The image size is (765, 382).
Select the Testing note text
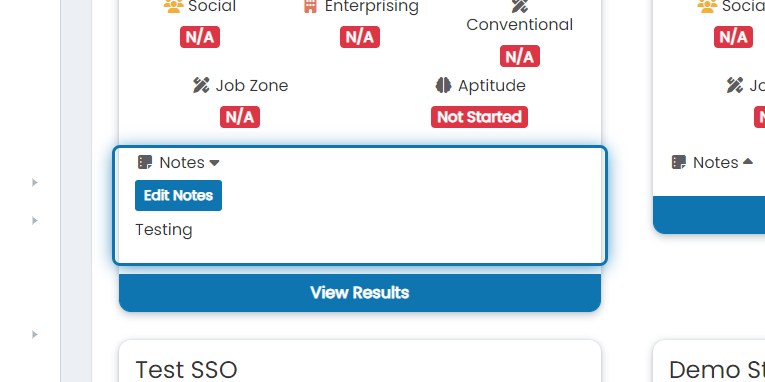(x=164, y=230)
